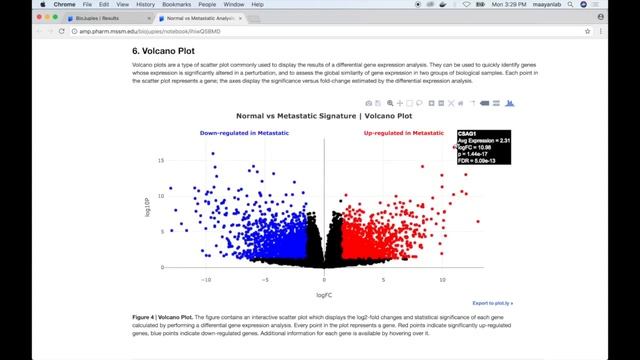Click the battery status icon
640x360 pixels.
(480, 4)
